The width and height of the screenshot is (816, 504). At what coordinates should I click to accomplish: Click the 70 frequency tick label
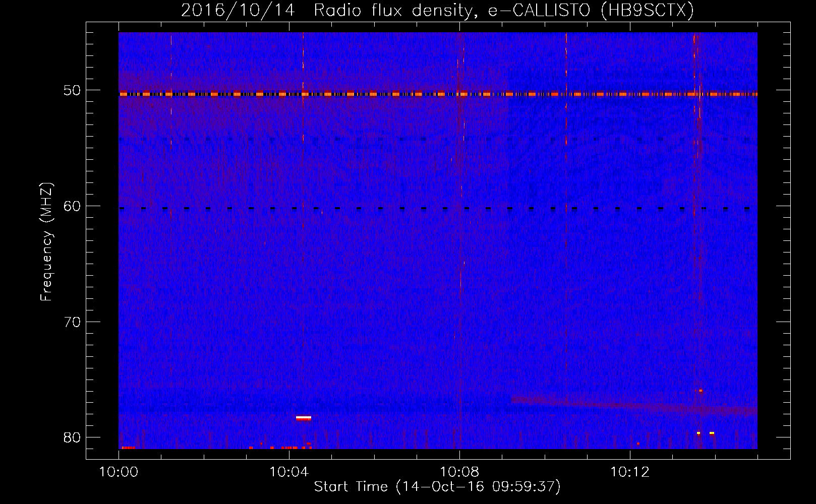(x=72, y=322)
